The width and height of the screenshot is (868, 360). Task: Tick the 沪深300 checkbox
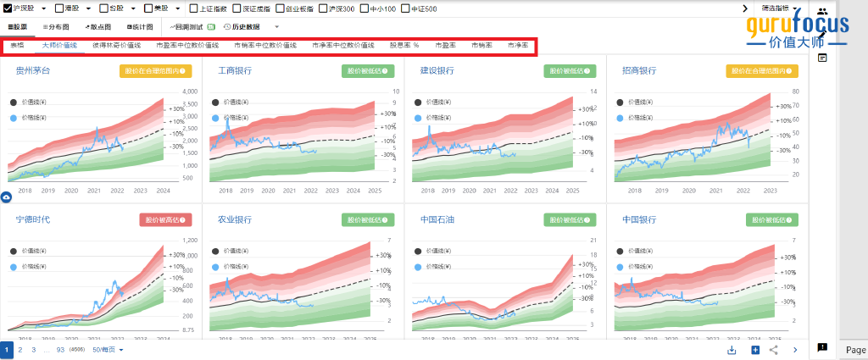coord(323,8)
